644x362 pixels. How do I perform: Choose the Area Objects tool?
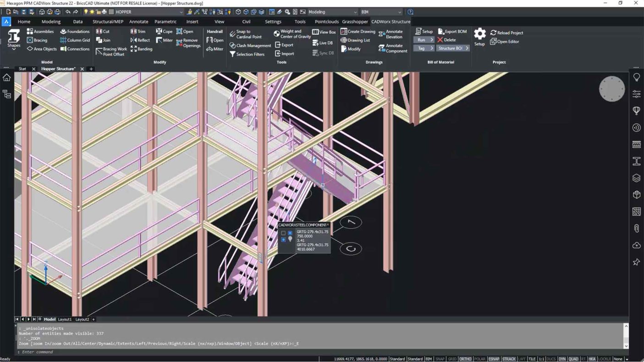41,49
